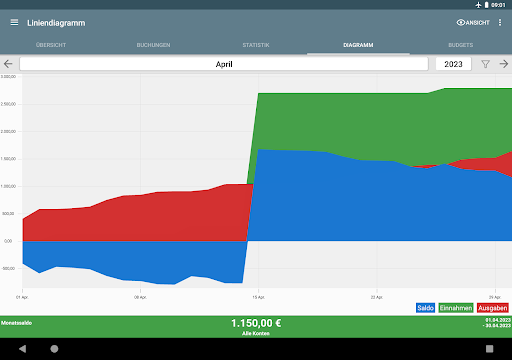Tap the battery status icon
Image resolution: width=512 pixels, height=360 pixels.
pos(486,5)
